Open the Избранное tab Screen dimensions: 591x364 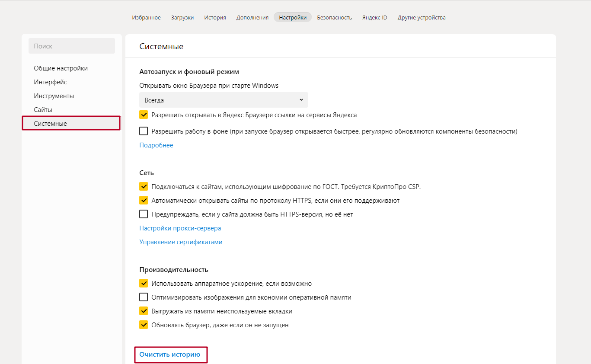(x=146, y=18)
